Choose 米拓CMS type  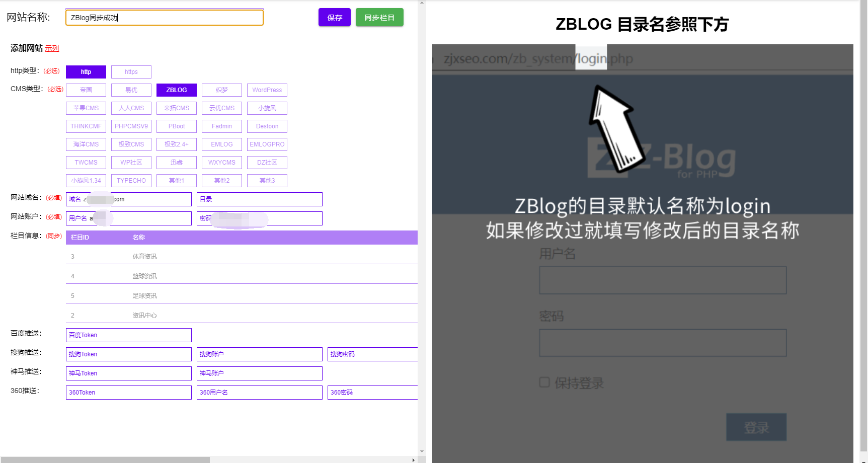[x=177, y=108]
